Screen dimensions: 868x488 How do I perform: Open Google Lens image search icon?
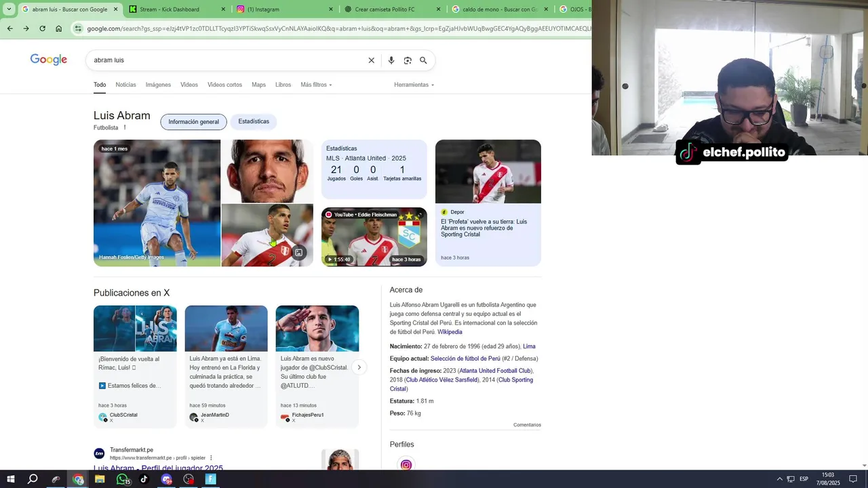[408, 60]
